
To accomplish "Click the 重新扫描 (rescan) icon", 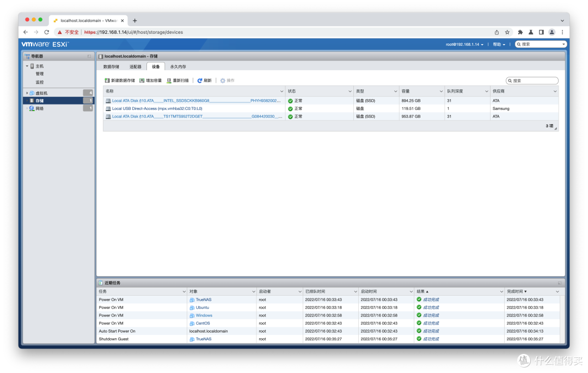I will click(169, 80).
